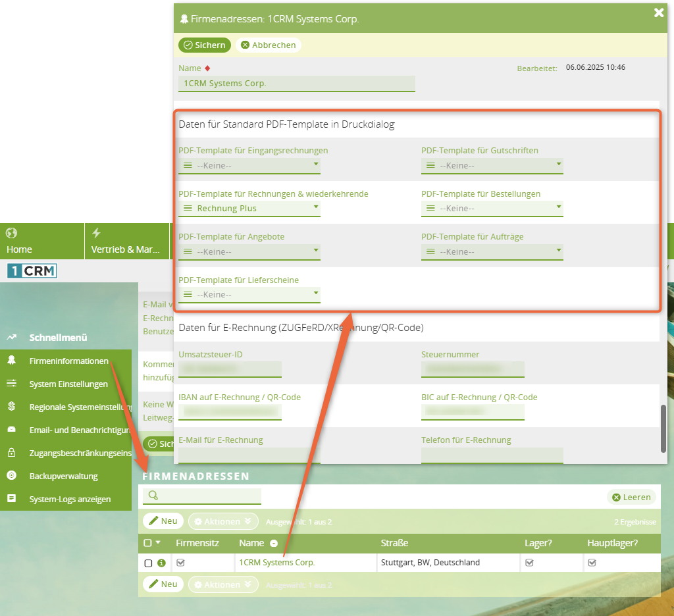This screenshot has height=616, width=674.
Task: Open 1CRM Systems Corp. address link
Action: pyautogui.click(x=277, y=562)
